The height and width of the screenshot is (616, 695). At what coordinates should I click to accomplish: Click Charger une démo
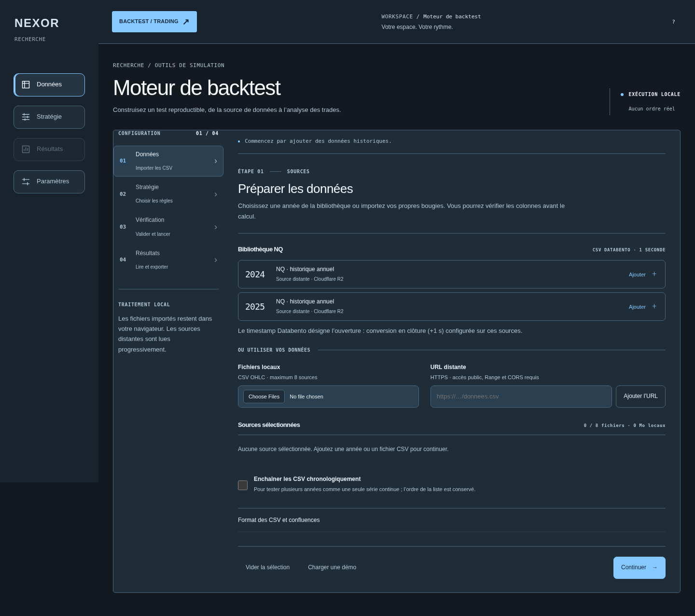coord(332,567)
